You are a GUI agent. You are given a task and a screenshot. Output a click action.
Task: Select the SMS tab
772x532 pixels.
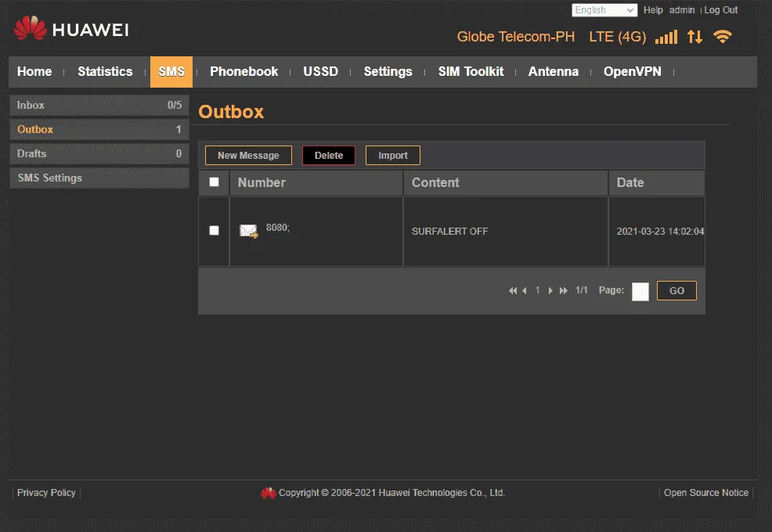tap(171, 72)
